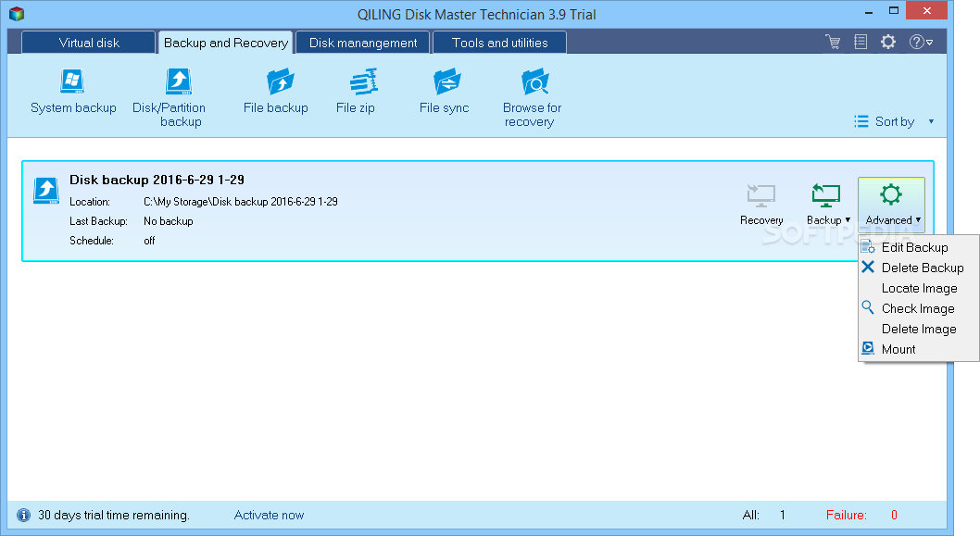Click the QILING app logo icon

point(17,13)
